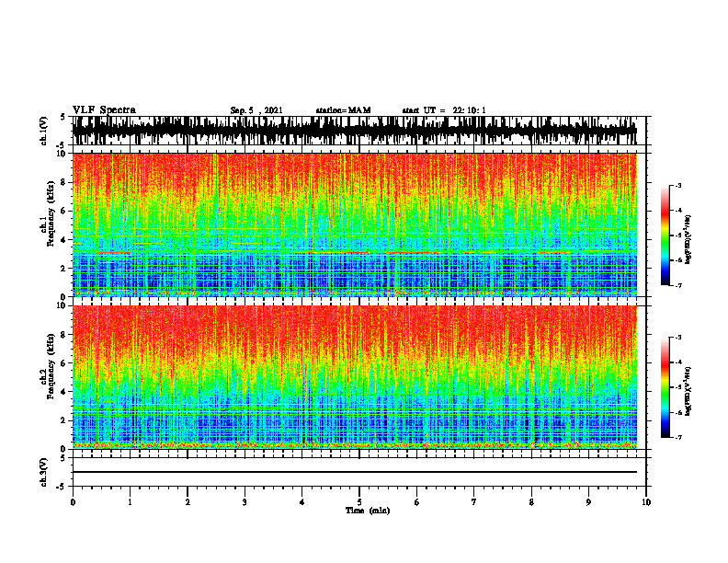
Task: Click the ch.3(V) flat line trace
Action: tap(354, 472)
